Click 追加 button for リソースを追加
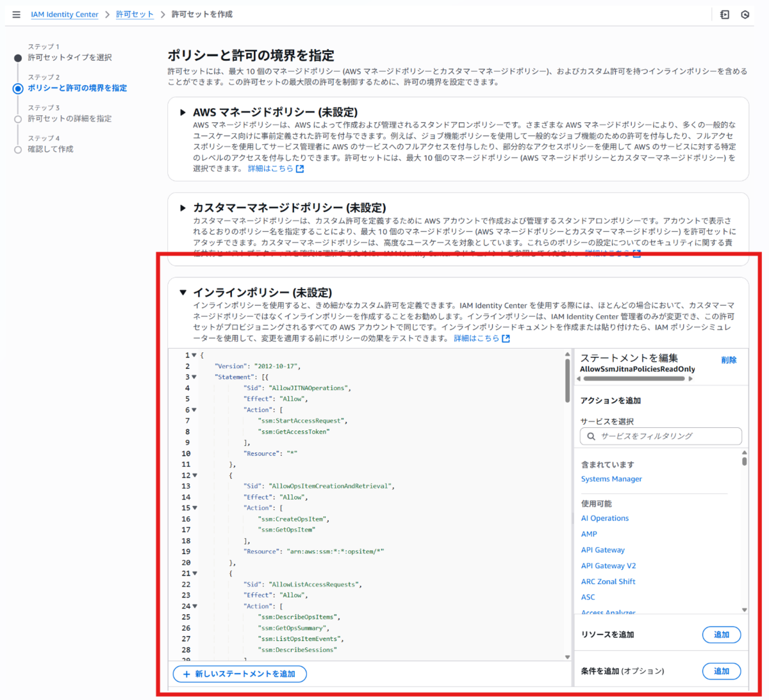The height and width of the screenshot is (700, 769). pyautogui.click(x=722, y=635)
